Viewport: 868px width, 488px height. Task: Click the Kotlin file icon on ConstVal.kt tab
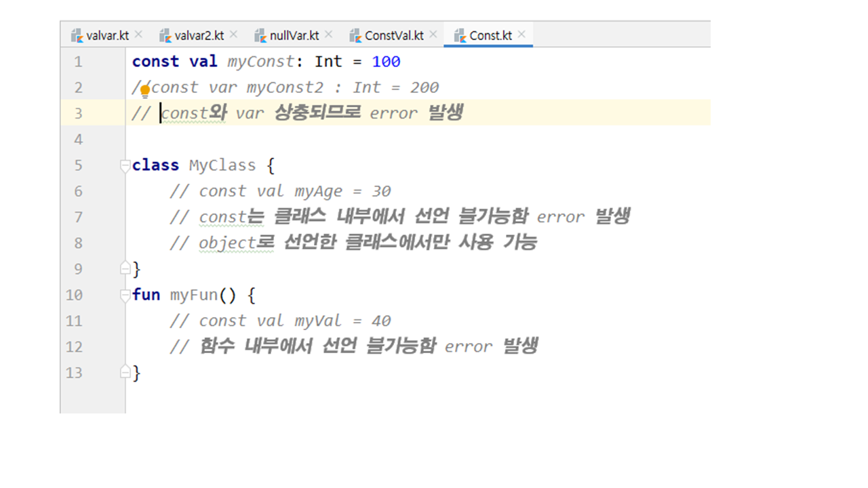pyautogui.click(x=355, y=35)
